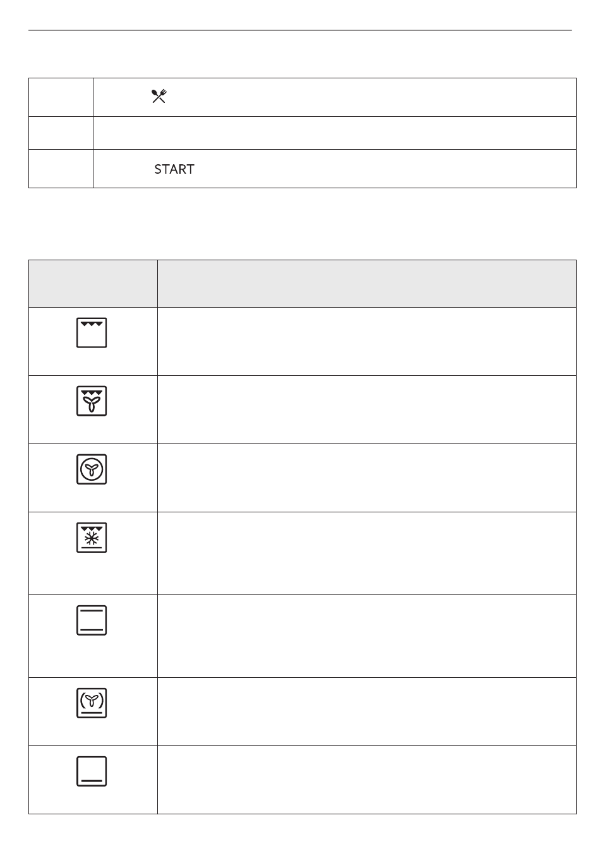Image resolution: width=600 pixels, height=868 pixels.
Task: Click the description cell beside the Bottom Heat icon
Action: [x=367, y=780]
